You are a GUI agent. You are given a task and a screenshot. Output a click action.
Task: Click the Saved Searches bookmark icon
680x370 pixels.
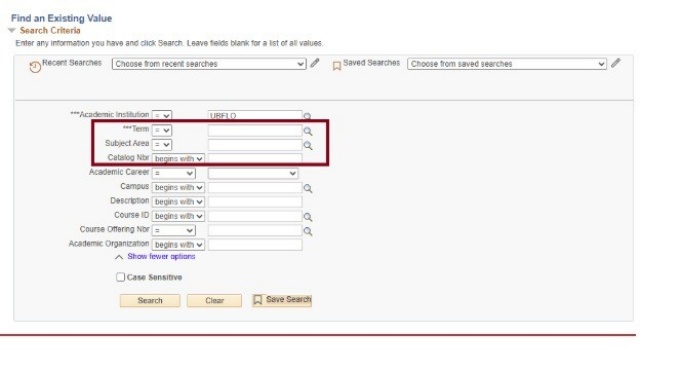click(337, 66)
